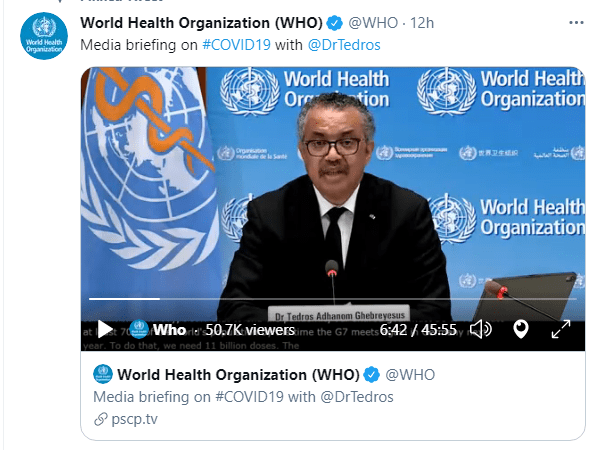
Task: Click the link chain icon in card
Action: [x=101, y=419]
